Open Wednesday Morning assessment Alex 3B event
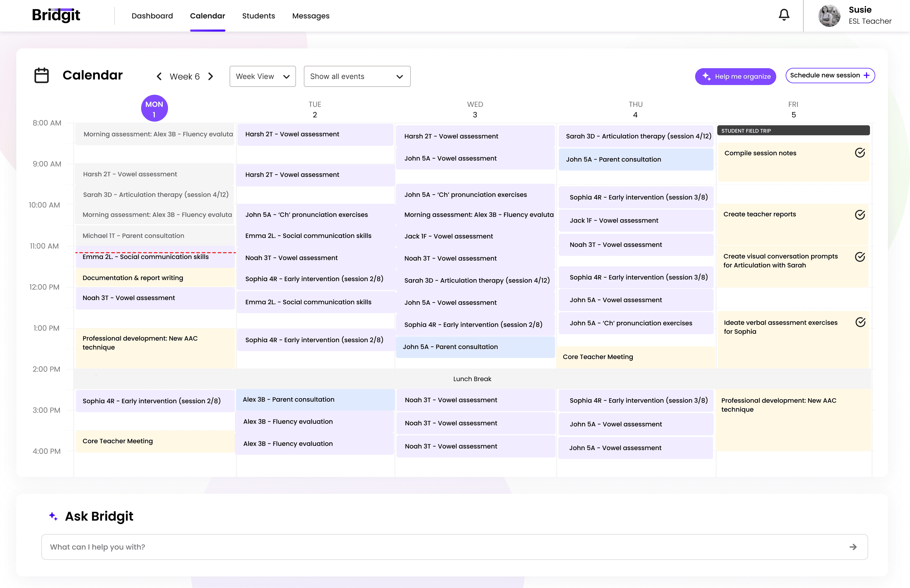 pos(475,215)
